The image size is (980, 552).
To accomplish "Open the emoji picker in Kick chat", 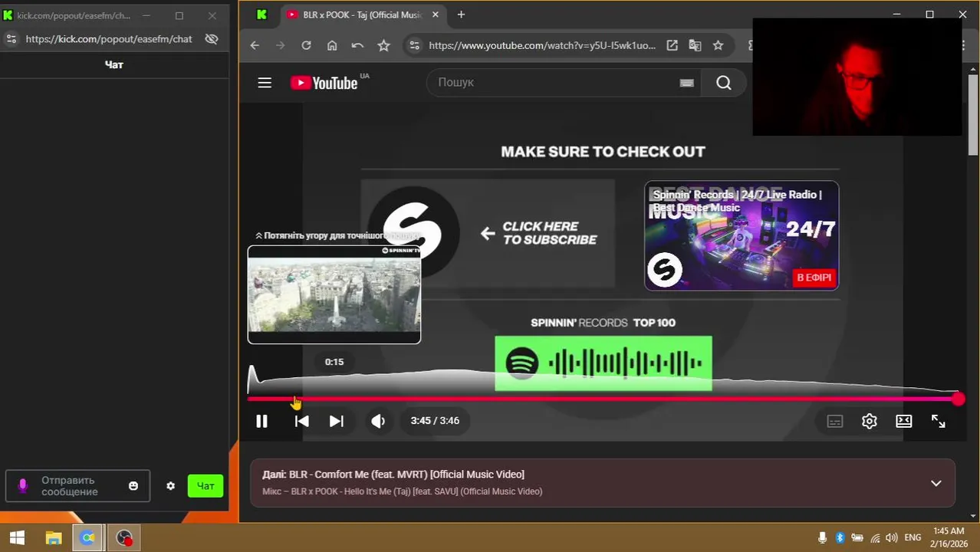I will click(x=133, y=486).
